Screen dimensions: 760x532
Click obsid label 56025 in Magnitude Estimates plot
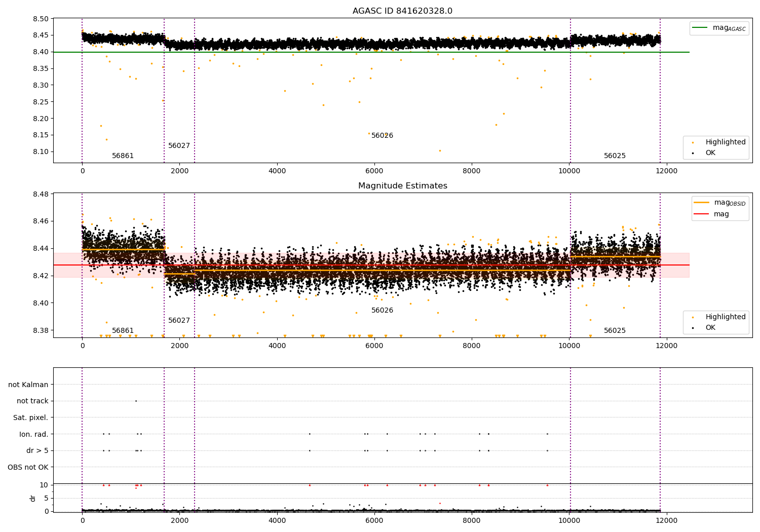[x=615, y=331]
